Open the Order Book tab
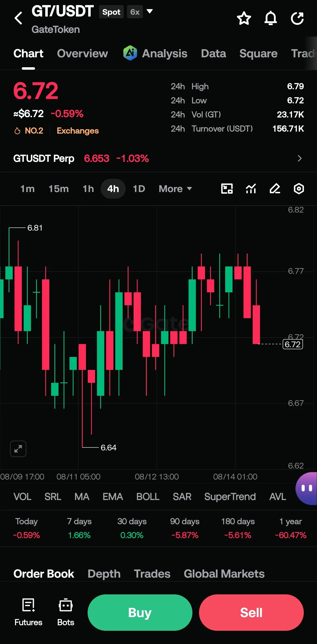 (x=44, y=574)
